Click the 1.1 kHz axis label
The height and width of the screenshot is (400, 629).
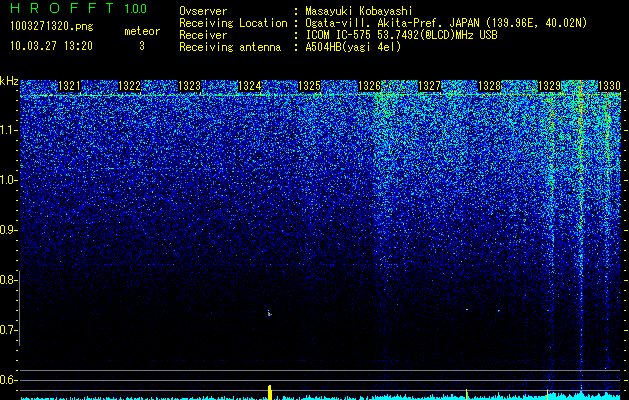9,131
